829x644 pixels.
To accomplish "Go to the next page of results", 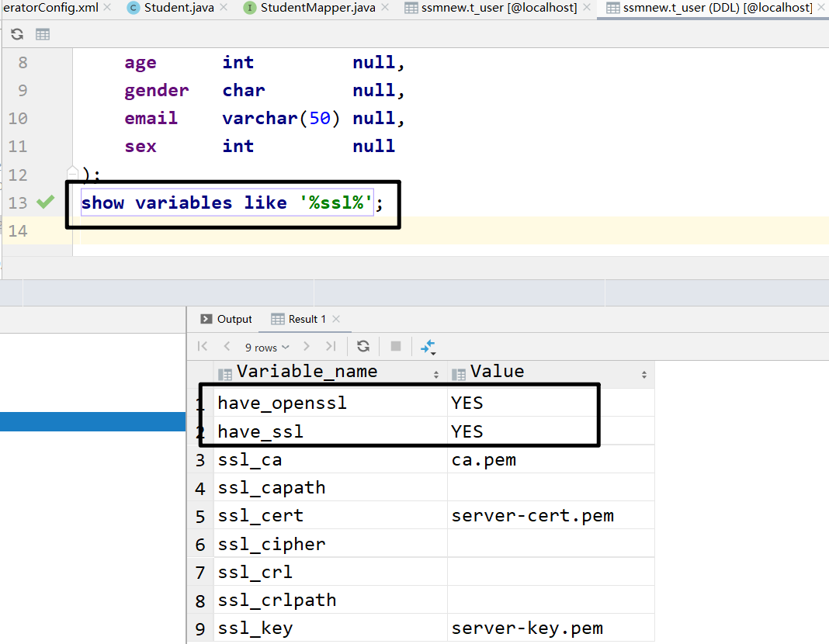I will (309, 347).
